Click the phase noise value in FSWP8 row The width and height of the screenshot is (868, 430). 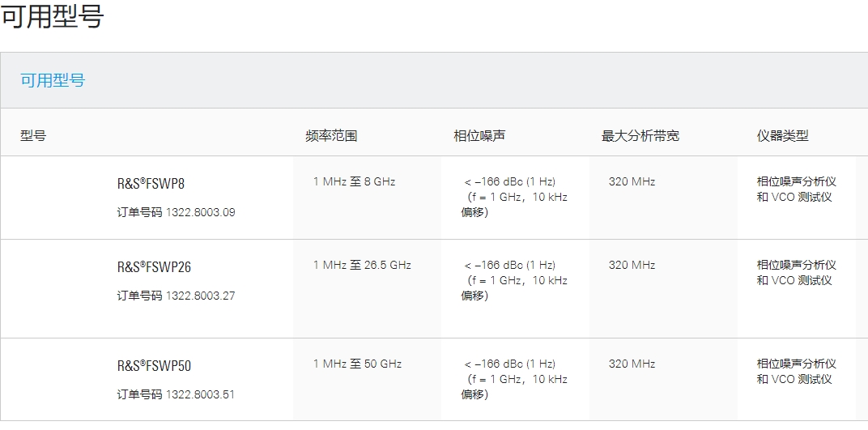514,197
